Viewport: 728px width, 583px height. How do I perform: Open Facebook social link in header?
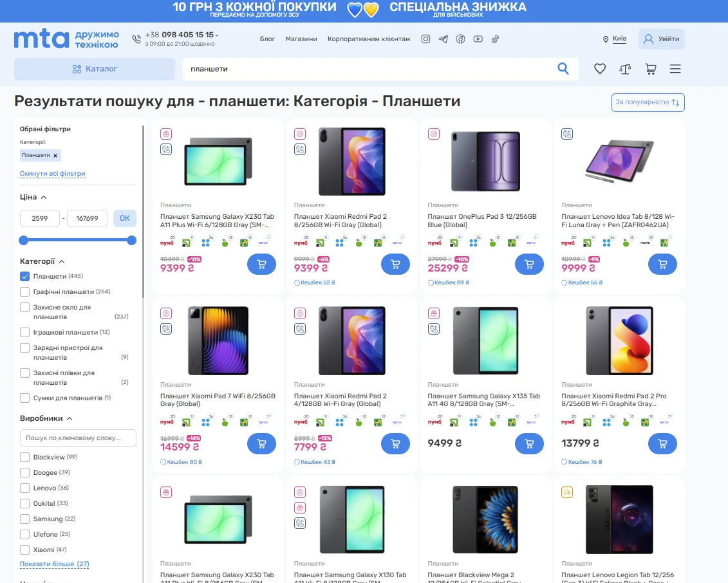(x=460, y=39)
